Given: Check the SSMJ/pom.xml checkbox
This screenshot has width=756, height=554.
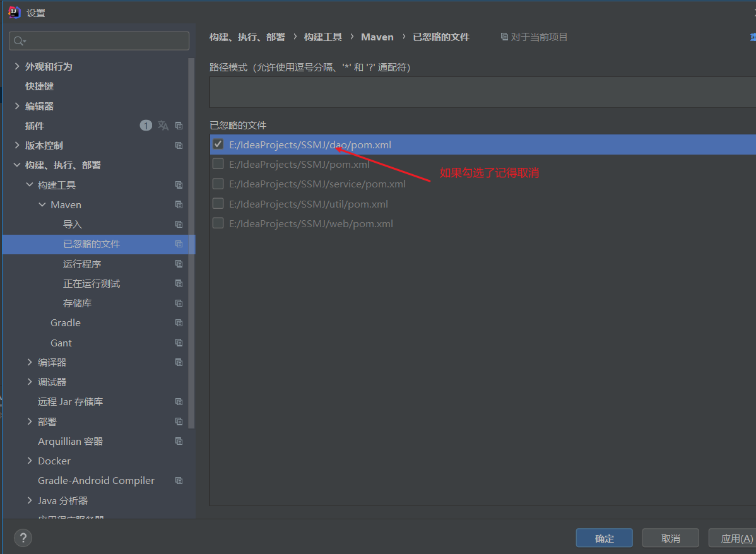Looking at the screenshot, I should (x=218, y=164).
